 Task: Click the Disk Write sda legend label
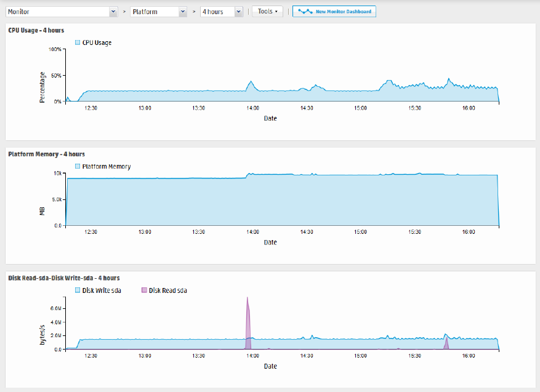pyautogui.click(x=102, y=290)
